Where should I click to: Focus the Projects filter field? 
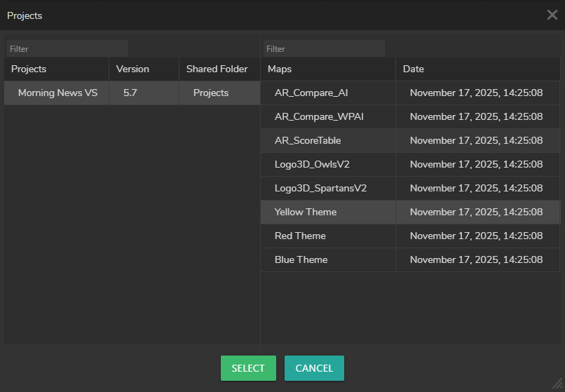tap(67, 49)
